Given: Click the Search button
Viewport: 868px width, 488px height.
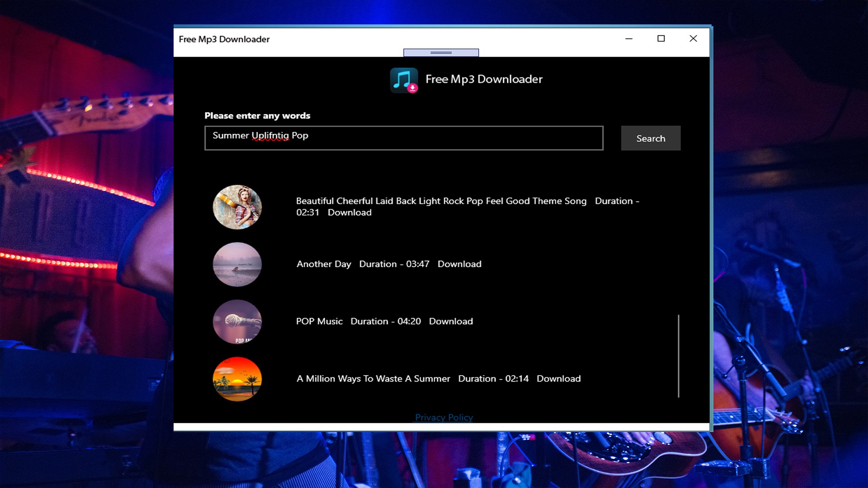Looking at the screenshot, I should point(650,138).
